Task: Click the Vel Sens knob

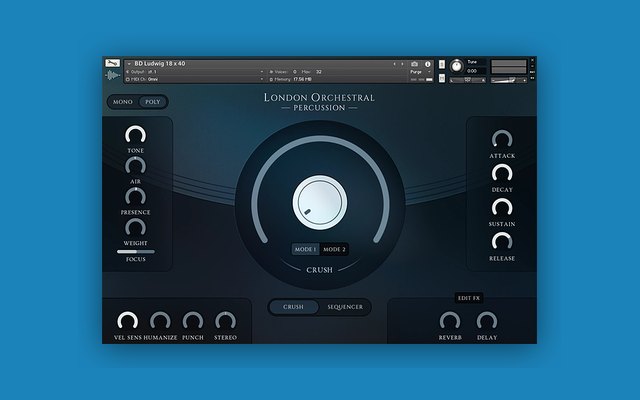Action: (x=127, y=322)
